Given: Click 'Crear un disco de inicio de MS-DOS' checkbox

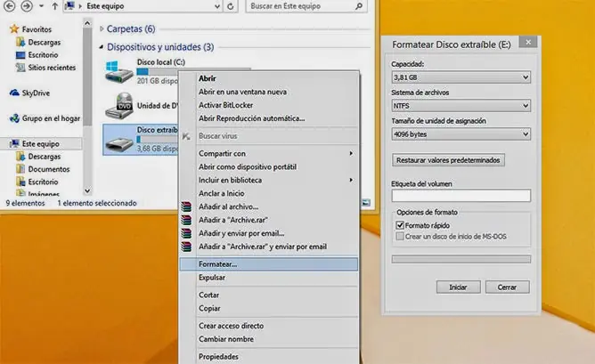Looking at the screenshot, I should (x=400, y=236).
